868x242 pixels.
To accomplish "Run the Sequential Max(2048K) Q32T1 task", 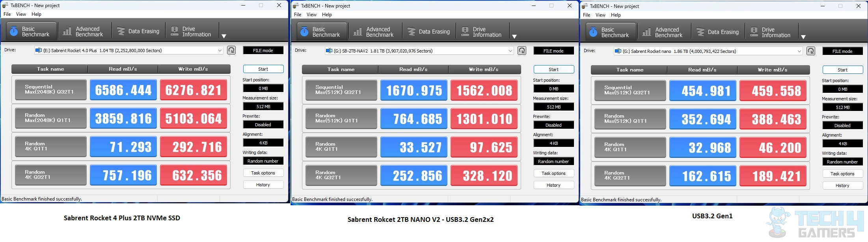I will coord(51,90).
